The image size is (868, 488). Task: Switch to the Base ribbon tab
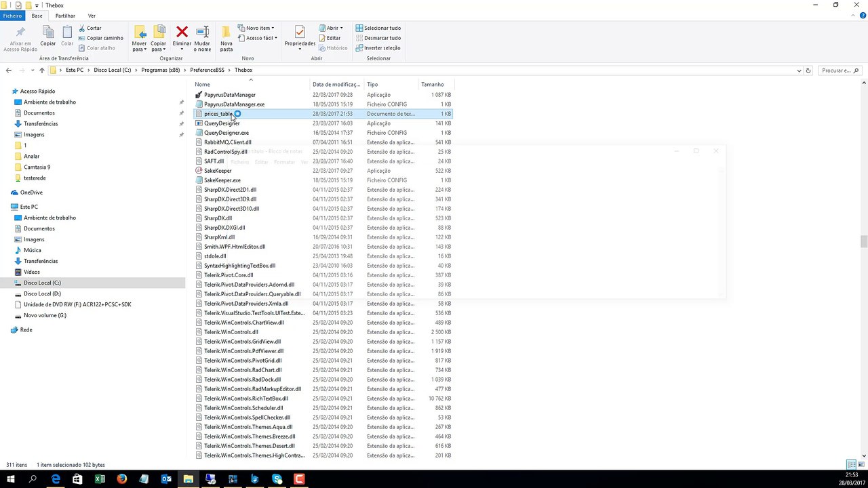pos(37,16)
